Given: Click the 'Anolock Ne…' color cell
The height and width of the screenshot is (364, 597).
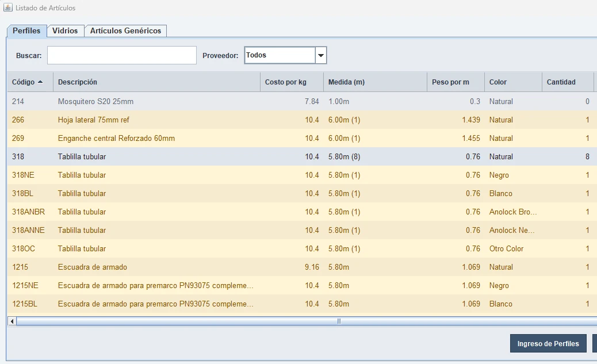Looking at the screenshot, I should pos(512,231).
